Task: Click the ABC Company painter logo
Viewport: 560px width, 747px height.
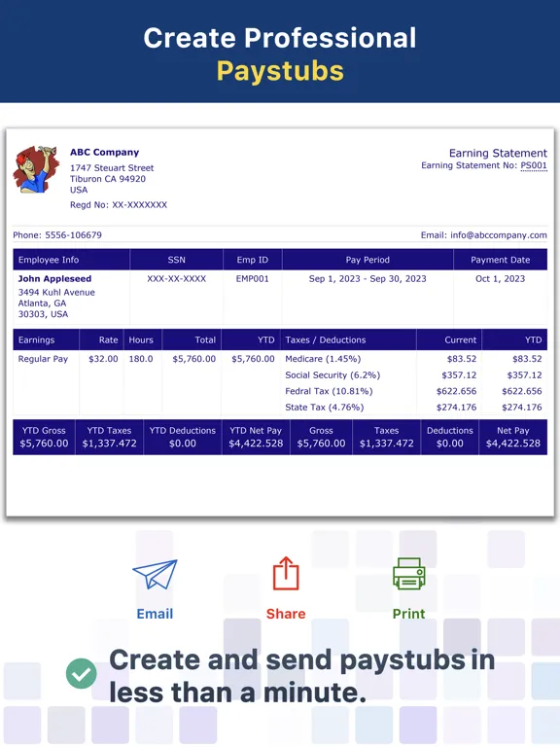Action: click(x=36, y=169)
